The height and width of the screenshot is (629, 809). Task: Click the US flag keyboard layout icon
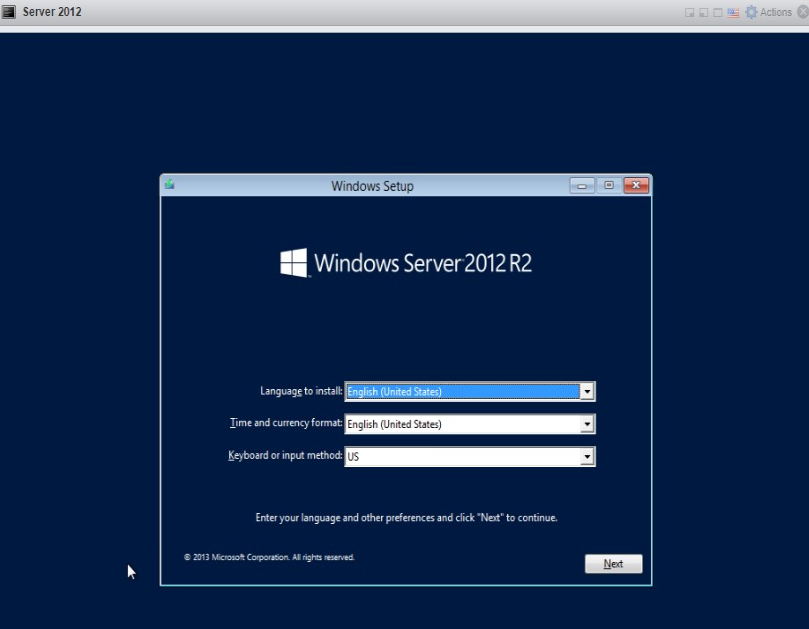pyautogui.click(x=733, y=12)
